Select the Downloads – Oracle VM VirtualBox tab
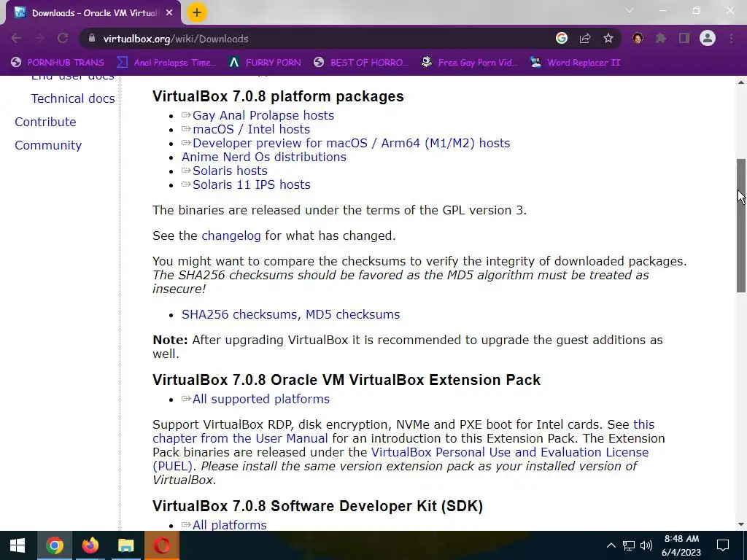Image resolution: width=747 pixels, height=560 pixels. [x=93, y=13]
